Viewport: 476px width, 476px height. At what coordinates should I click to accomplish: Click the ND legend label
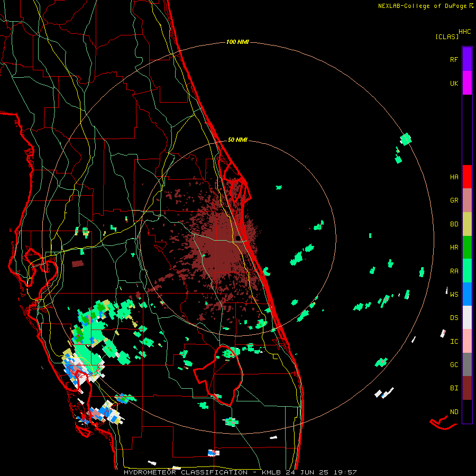(454, 412)
